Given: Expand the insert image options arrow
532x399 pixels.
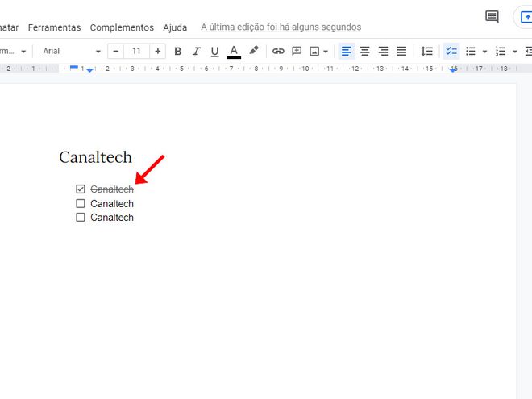Looking at the screenshot, I should 326,52.
